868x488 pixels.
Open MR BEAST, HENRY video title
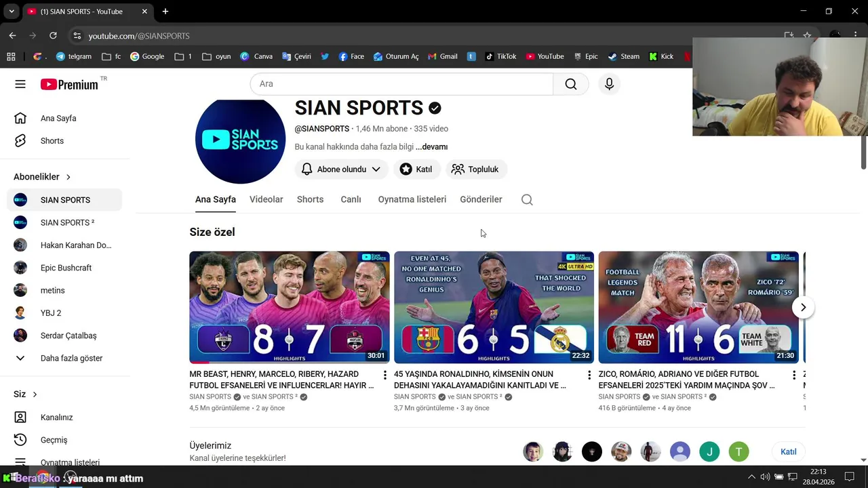tap(281, 380)
